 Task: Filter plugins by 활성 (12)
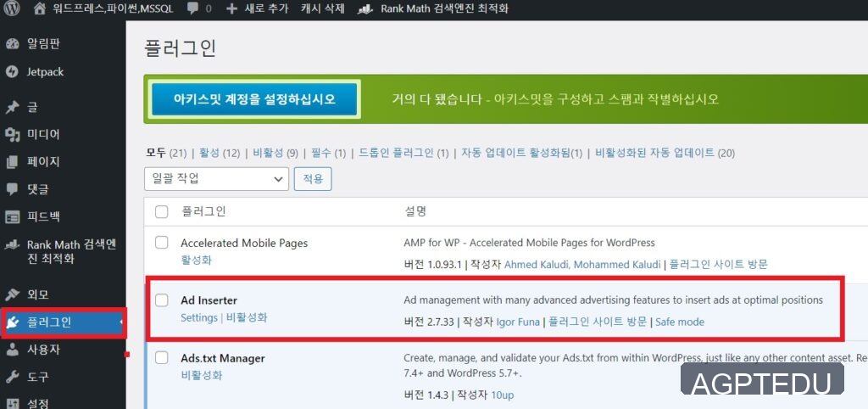point(219,153)
